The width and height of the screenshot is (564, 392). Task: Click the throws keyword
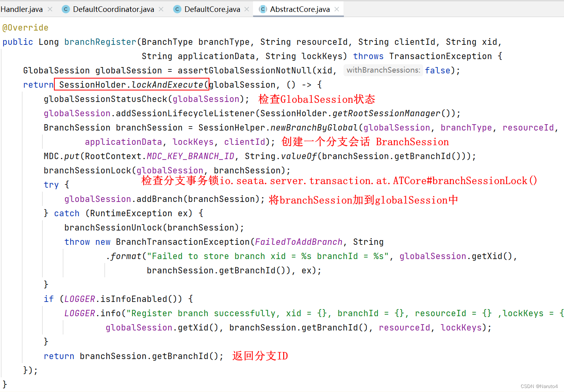click(368, 56)
